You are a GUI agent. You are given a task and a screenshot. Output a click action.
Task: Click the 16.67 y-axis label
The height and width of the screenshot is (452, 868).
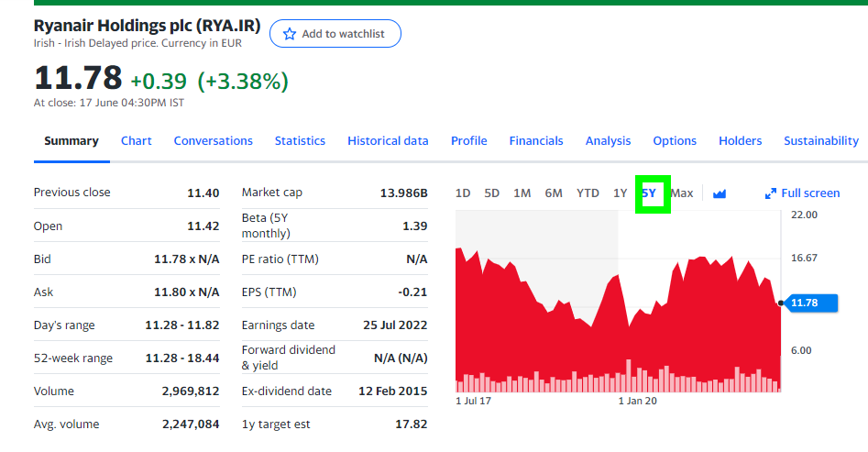[804, 259]
